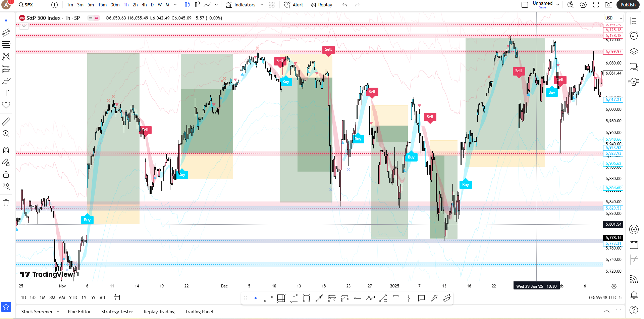Open the help center question mark
Screen dimensions: 644x319
click(634, 310)
